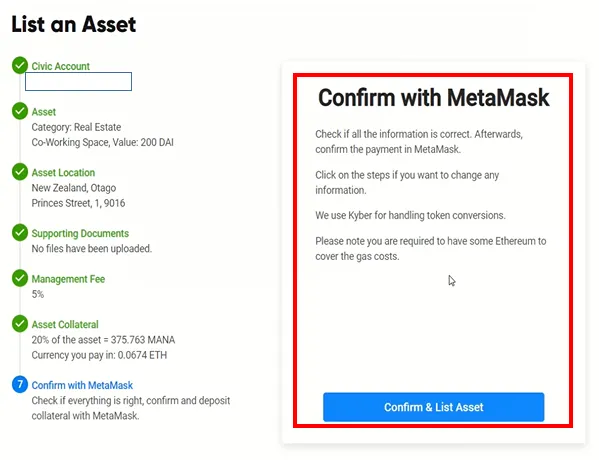599x460 pixels.
Task: Click the 'No files have been uploaded' text
Action: [92, 249]
